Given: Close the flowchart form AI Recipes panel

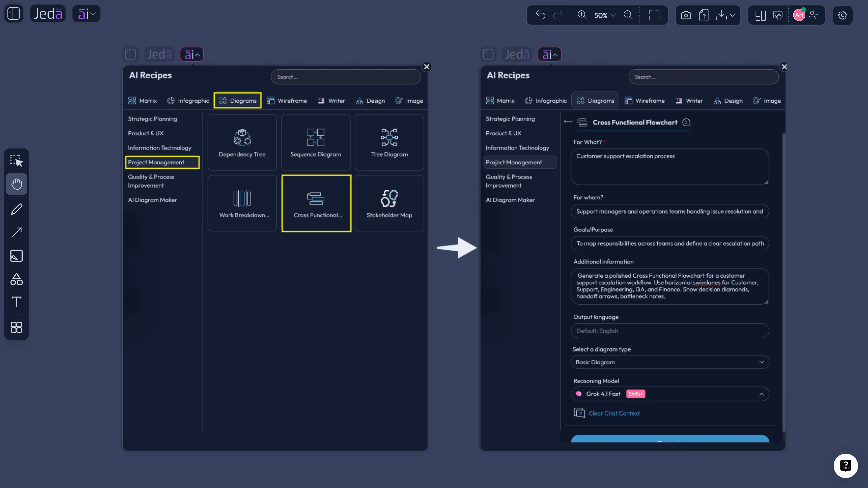Looking at the screenshot, I should point(784,67).
